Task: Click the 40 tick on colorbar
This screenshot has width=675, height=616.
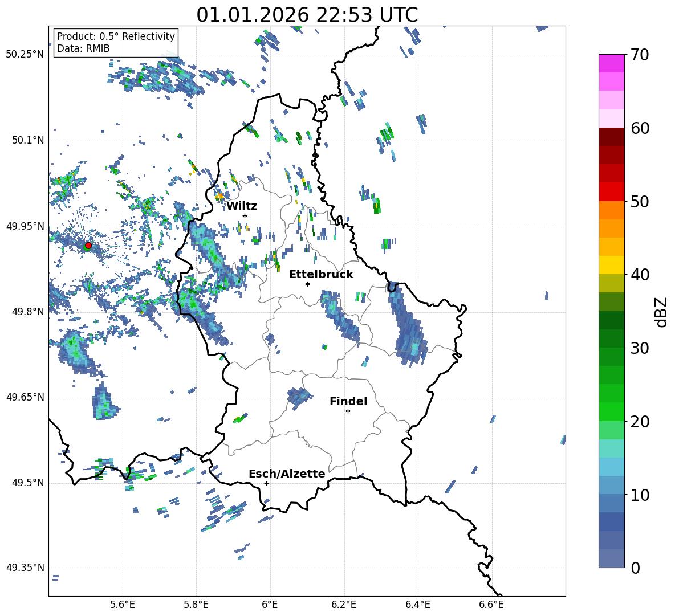Action: coord(640,275)
